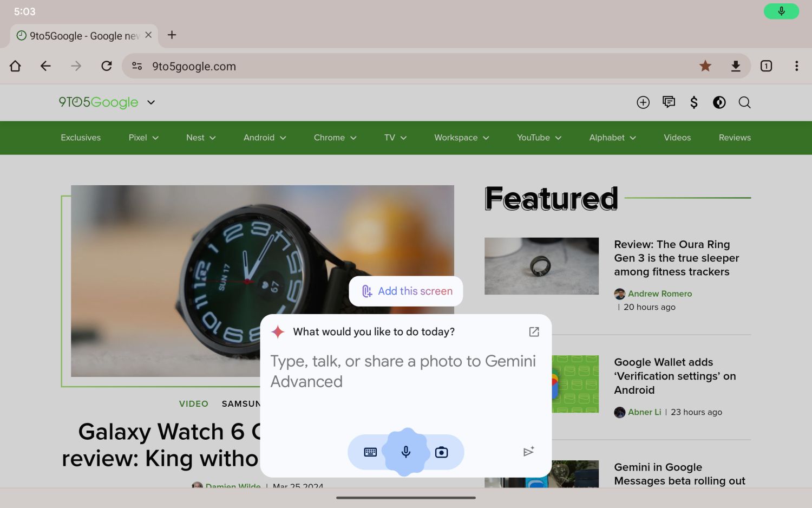Open Gemini in full screen
This screenshot has width=812, height=508.
(x=534, y=332)
